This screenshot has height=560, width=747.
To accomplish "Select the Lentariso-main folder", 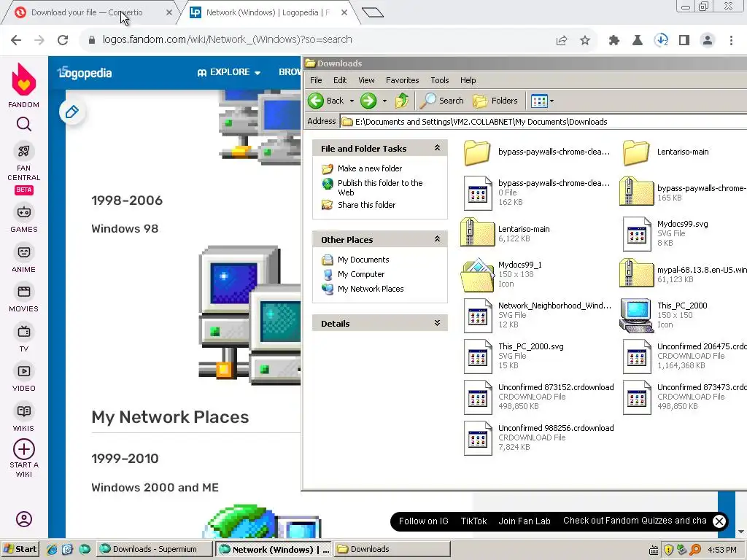I will tap(665, 152).
